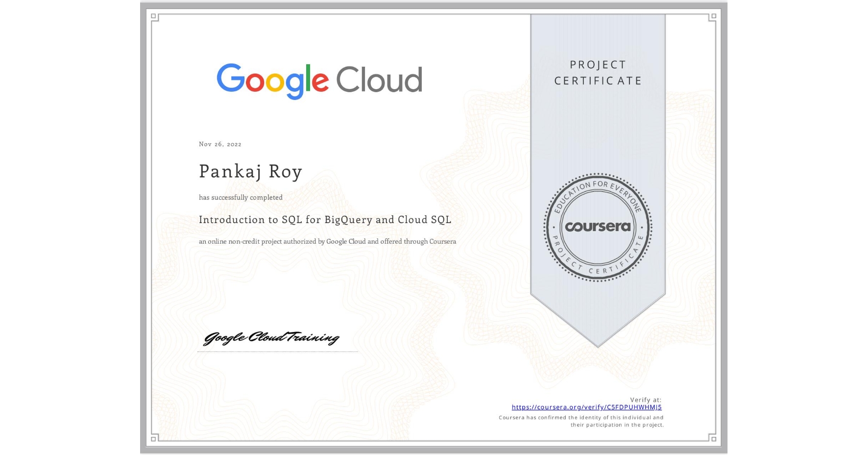Viewport: 868px width, 455px height.
Task: Select the 'Cloud' text in logo
Action: [380, 79]
